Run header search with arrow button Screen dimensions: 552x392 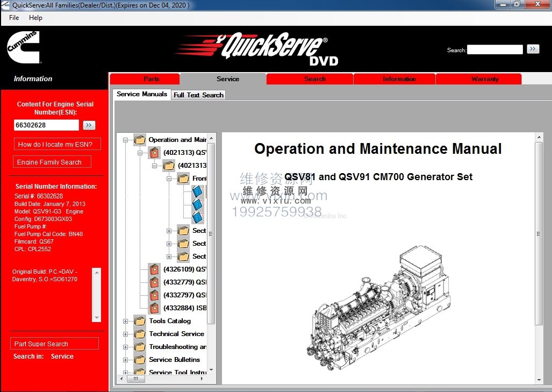[533, 49]
